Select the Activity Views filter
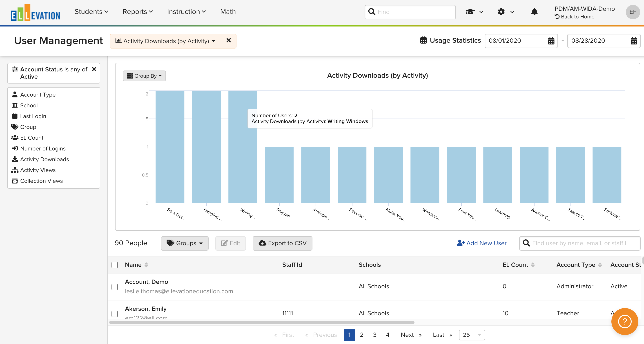Viewport: 644px width, 344px height. (38, 170)
